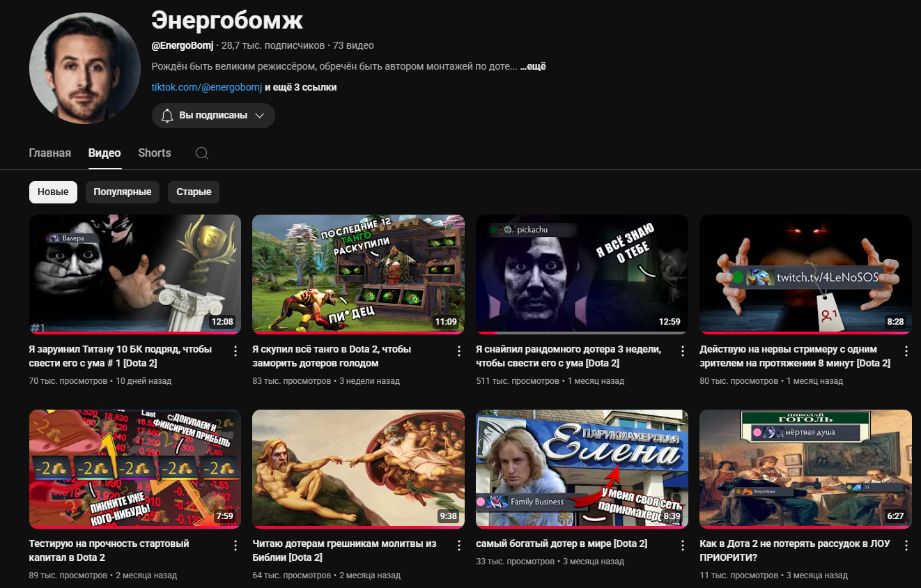Open video title Я снайпил рандомного дотера
The width and height of the screenshot is (921, 588).
click(x=568, y=356)
